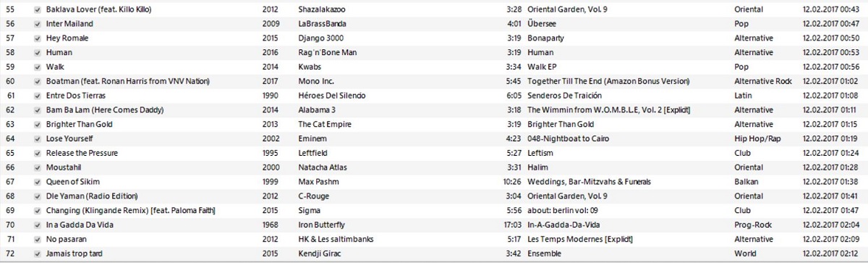Image resolution: width=868 pixels, height=263 pixels.
Task: Toggle checkbox beside Jamais trop tard
Action: point(38,254)
